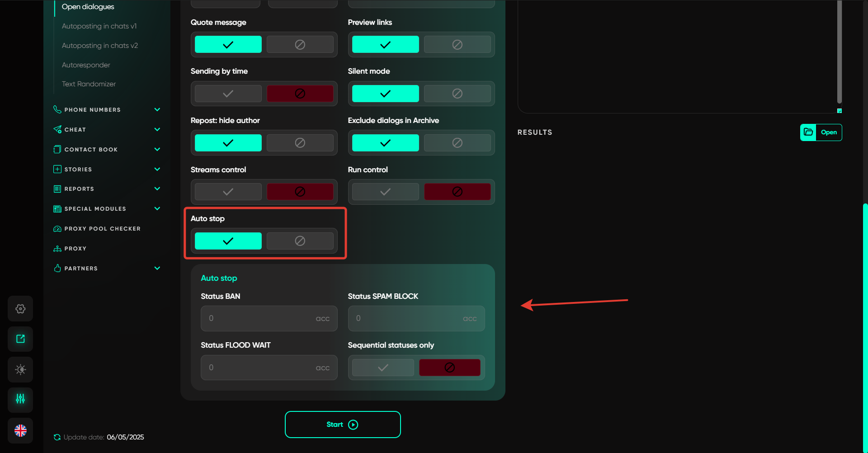
Task: Select Text Randomizer in sidebar
Action: tap(89, 84)
